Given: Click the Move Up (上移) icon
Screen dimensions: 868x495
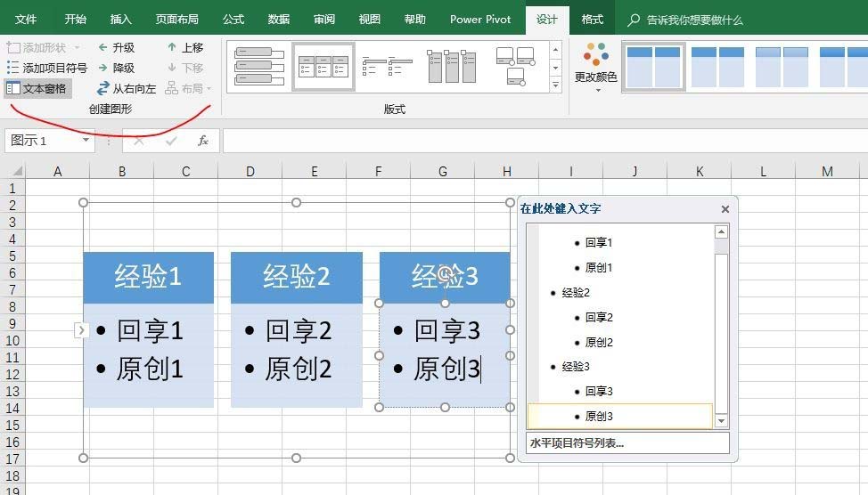Looking at the screenshot, I should tap(172, 47).
